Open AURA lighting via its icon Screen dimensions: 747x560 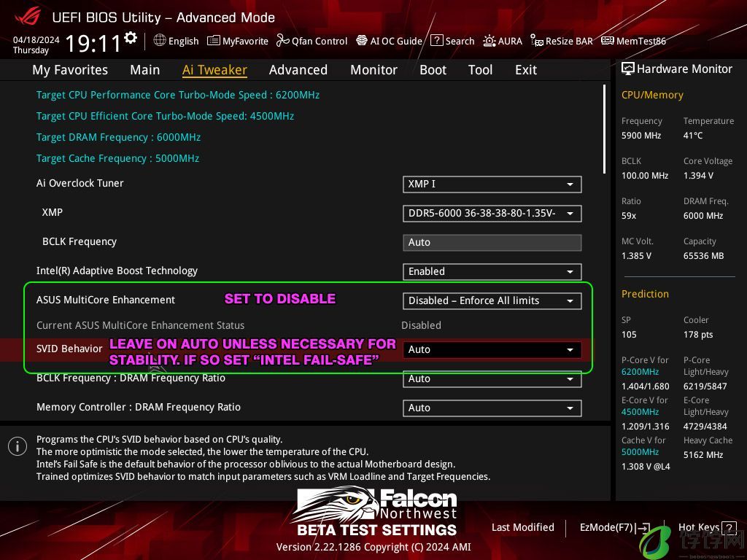click(x=489, y=41)
